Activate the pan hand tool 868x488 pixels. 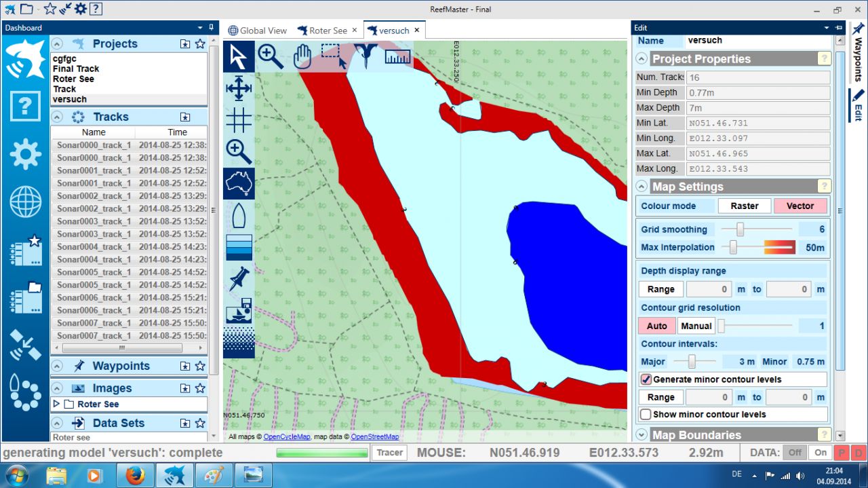point(302,56)
